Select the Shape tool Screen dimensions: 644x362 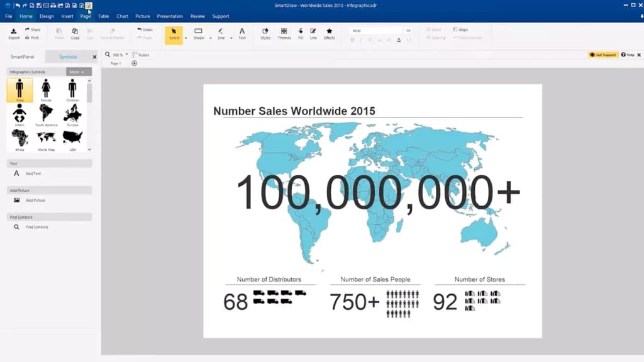(198, 34)
